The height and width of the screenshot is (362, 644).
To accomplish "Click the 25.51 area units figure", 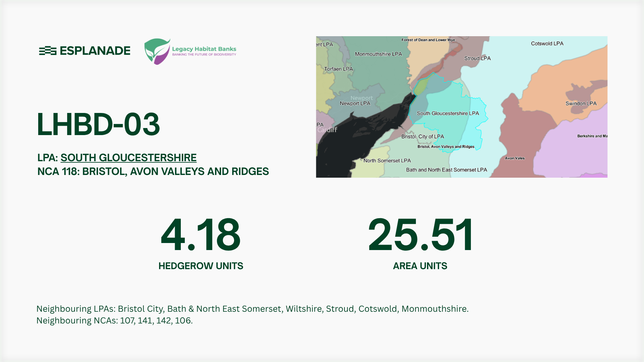I will 420,235.
